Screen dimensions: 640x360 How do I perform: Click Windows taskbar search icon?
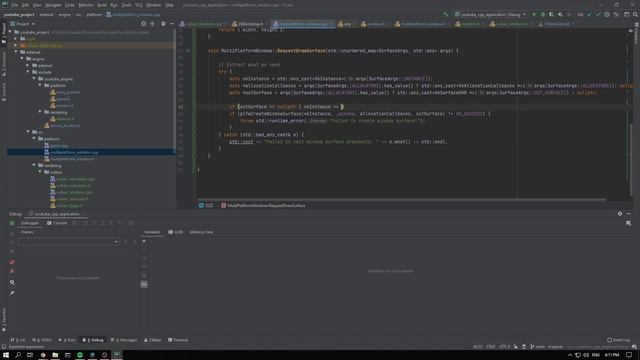[18, 355]
